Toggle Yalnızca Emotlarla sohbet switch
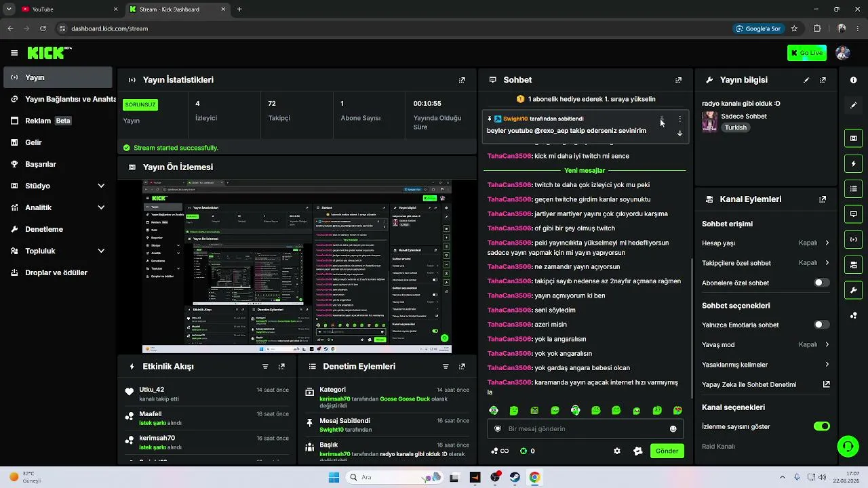The image size is (868, 488). tap(821, 325)
